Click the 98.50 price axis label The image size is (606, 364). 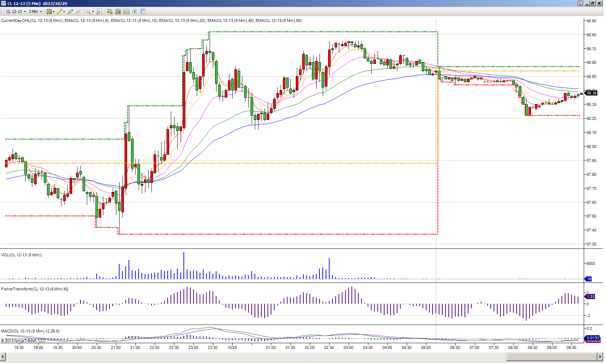[591, 76]
